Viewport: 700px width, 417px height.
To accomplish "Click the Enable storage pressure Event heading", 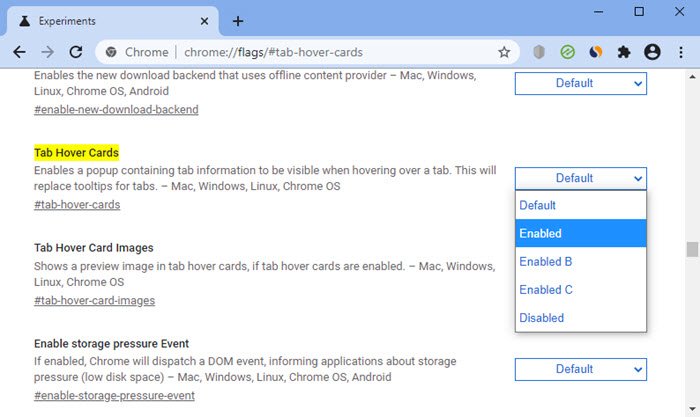I will point(111,344).
